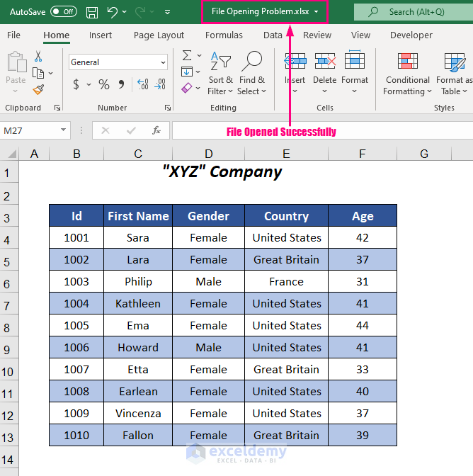The image size is (473, 476).
Task: Click the Format Painter brush icon
Action: point(38,89)
